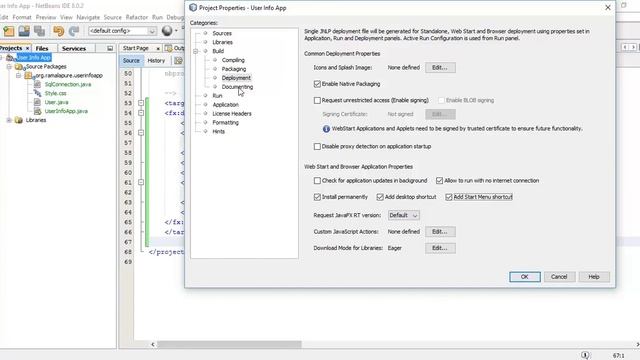Collapse the Build category node

(196, 51)
